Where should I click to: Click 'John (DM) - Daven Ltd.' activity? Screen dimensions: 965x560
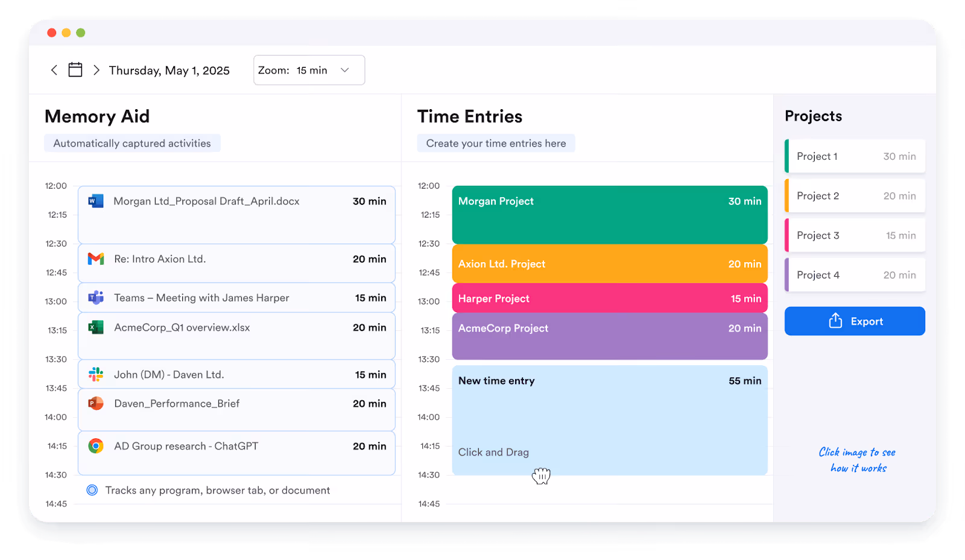pos(236,374)
